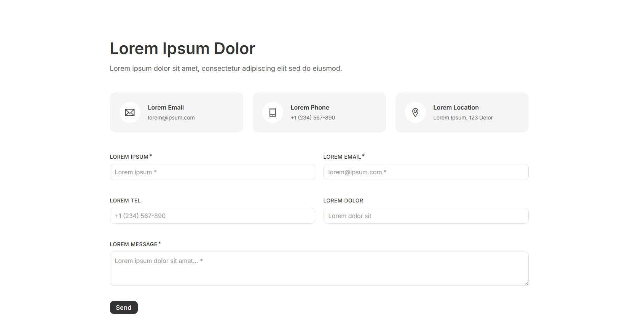Focus the Lorem Tel phone input field
The image size is (644, 336).
(212, 216)
